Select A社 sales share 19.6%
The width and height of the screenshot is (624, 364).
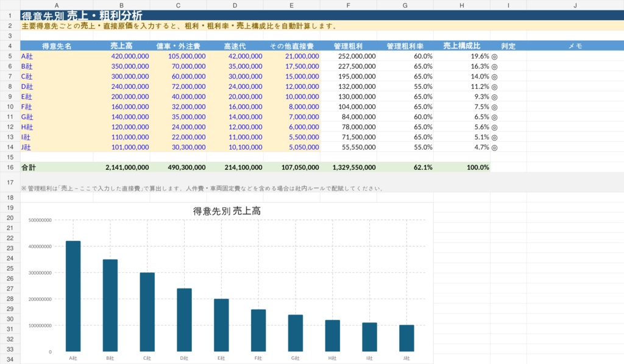pyautogui.click(x=462, y=56)
